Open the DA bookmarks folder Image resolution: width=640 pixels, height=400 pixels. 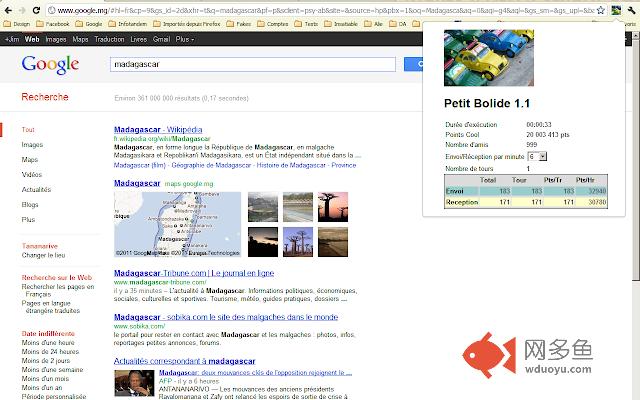tap(398, 24)
